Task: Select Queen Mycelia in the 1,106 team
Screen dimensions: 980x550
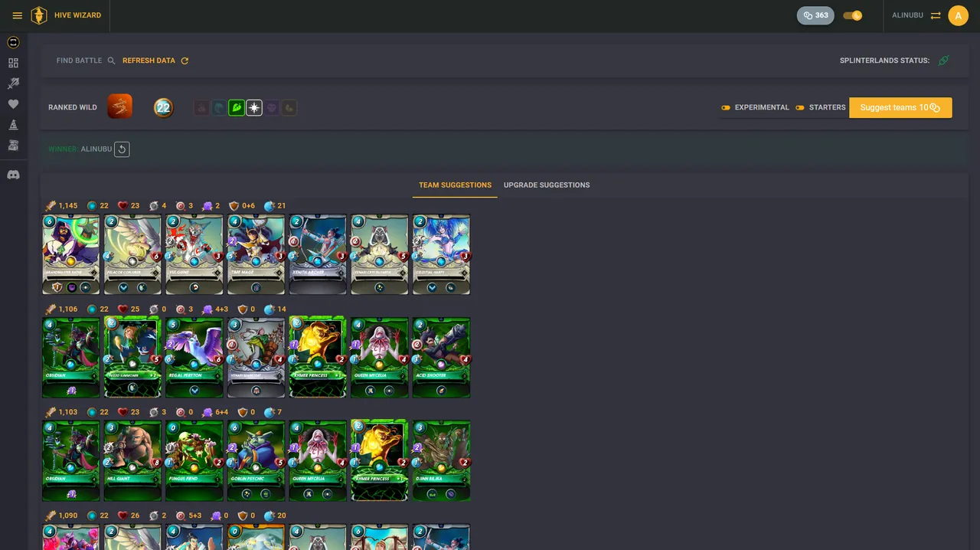Action: [380, 358]
